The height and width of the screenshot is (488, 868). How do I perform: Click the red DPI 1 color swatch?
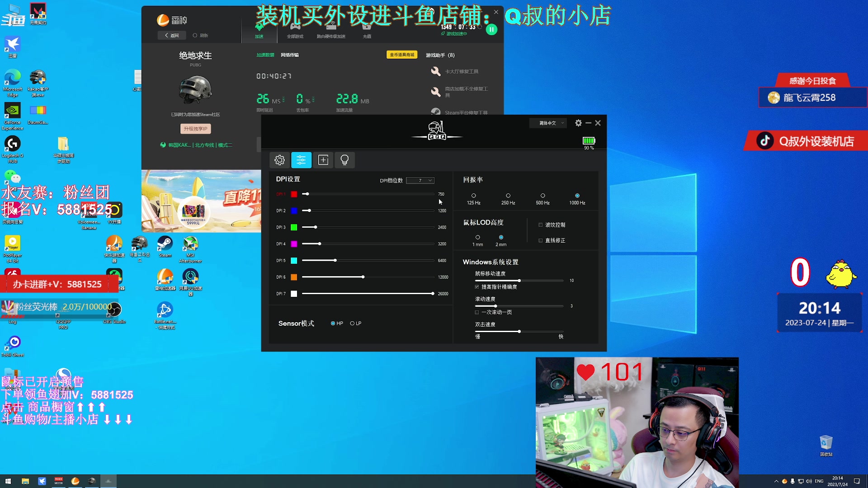click(x=294, y=194)
